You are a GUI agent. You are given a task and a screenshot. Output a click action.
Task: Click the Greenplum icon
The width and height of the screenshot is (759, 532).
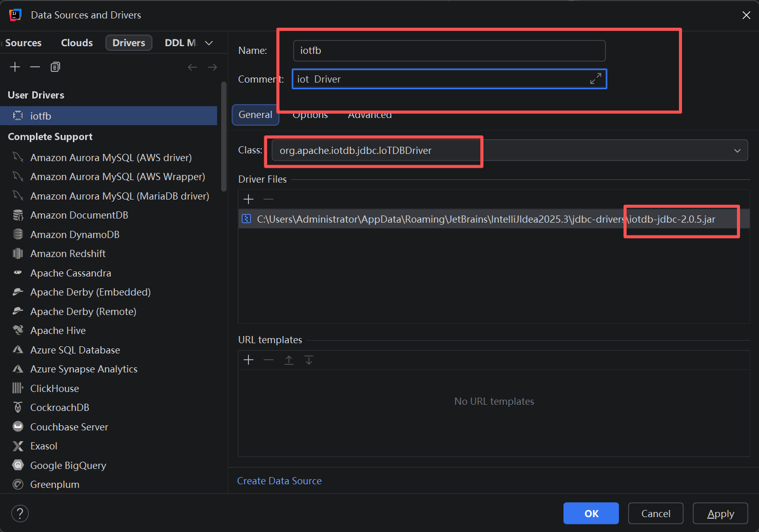pyautogui.click(x=18, y=484)
